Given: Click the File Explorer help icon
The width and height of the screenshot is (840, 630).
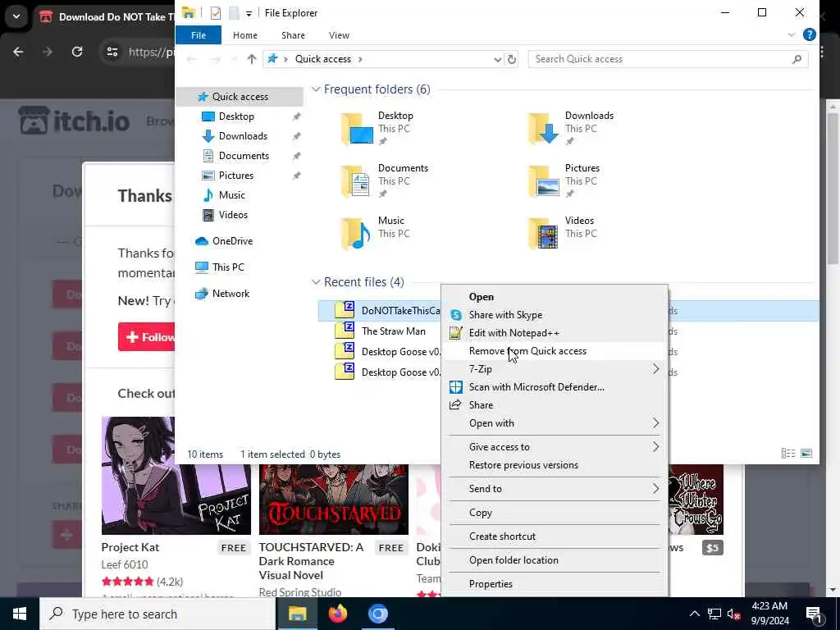Looking at the screenshot, I should (809, 34).
